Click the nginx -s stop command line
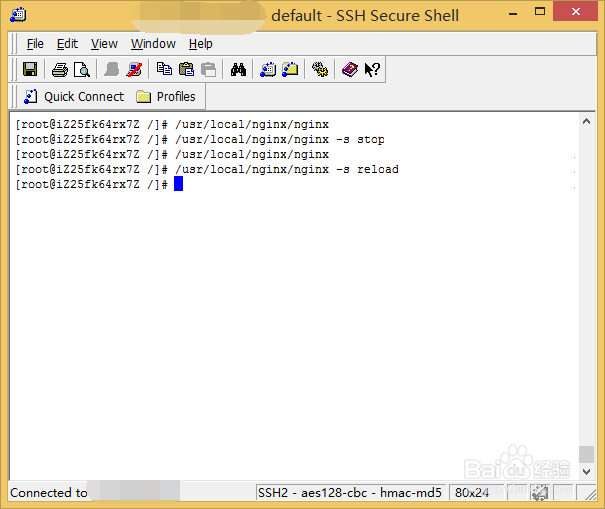The height and width of the screenshot is (509, 605). (x=200, y=139)
